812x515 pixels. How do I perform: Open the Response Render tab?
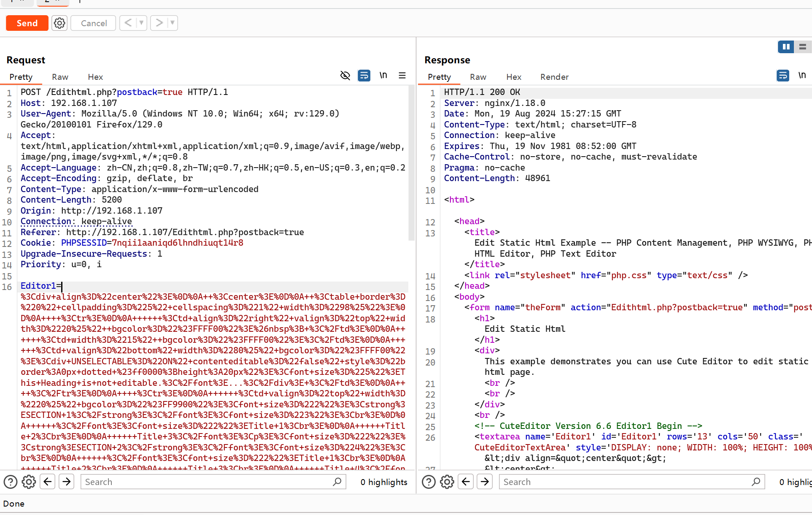pyautogui.click(x=554, y=77)
